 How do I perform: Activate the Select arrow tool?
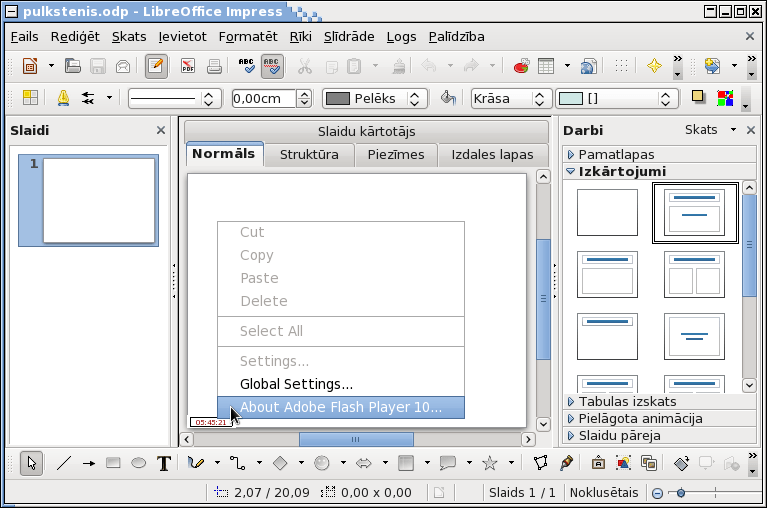pos(32,463)
